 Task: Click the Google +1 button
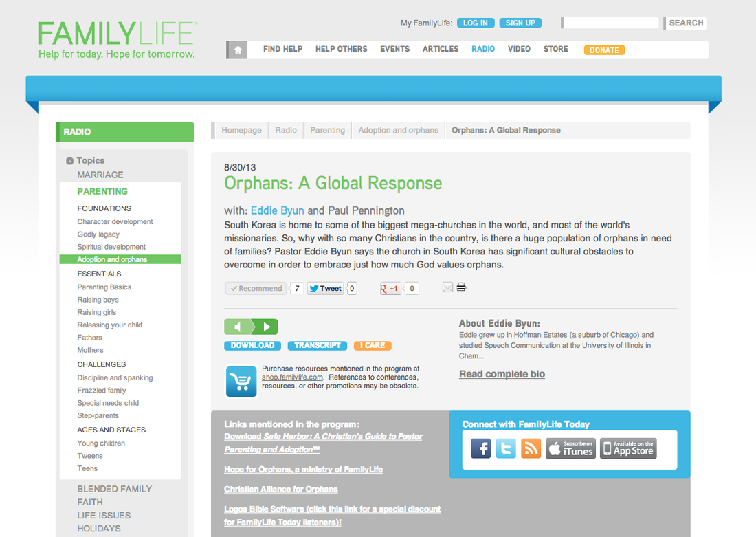(x=390, y=289)
